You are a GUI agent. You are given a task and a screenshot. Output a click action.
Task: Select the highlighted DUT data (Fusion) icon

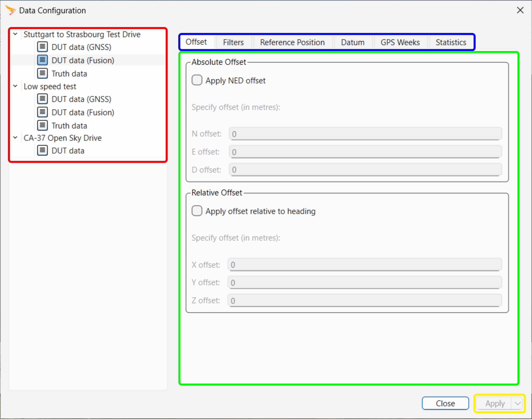coord(42,60)
